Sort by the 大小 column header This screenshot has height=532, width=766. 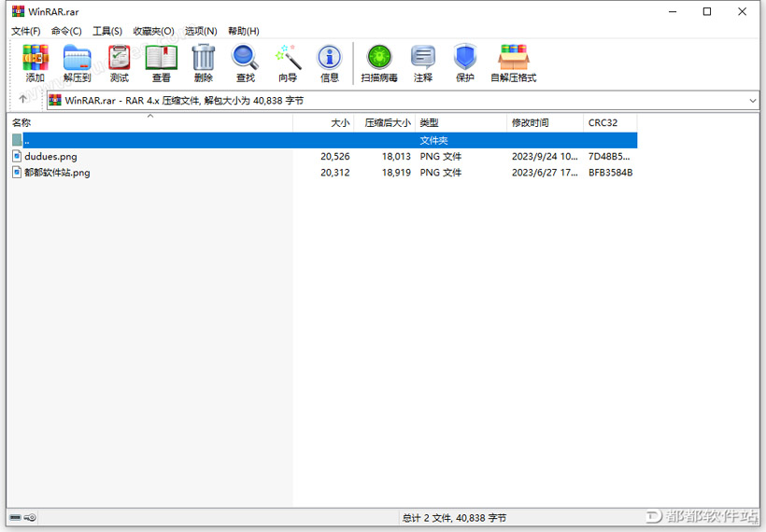(323, 122)
